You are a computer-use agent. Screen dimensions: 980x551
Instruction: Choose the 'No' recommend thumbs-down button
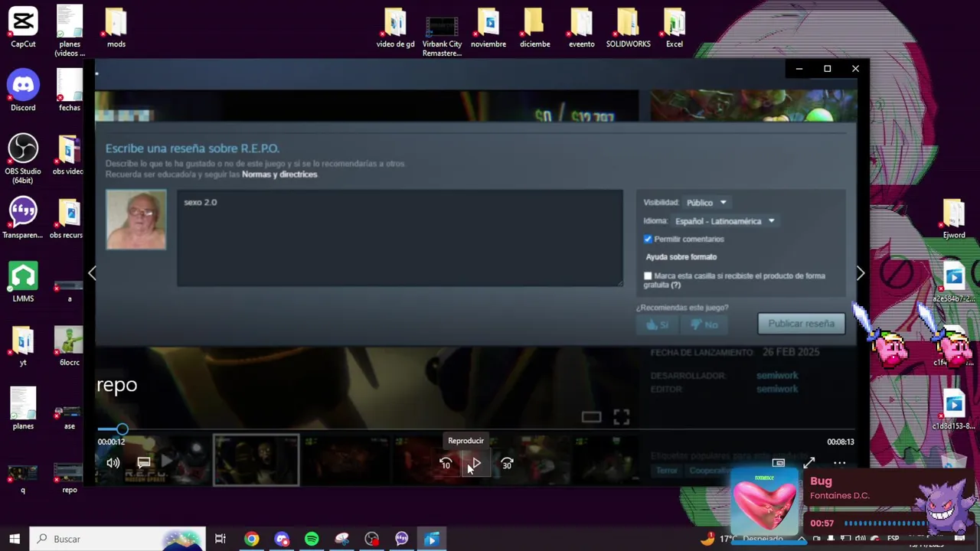[704, 324]
